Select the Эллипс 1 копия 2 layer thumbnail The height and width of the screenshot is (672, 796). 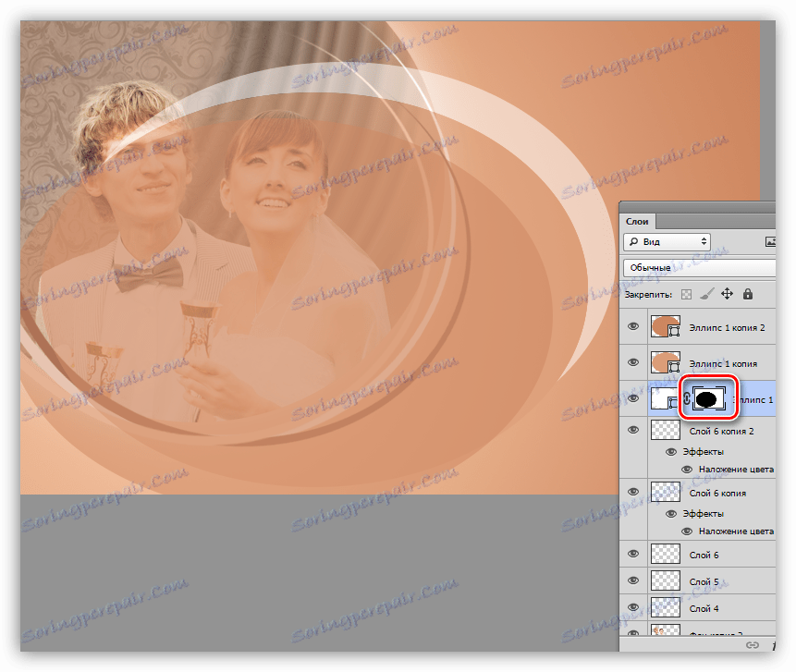pos(666,327)
